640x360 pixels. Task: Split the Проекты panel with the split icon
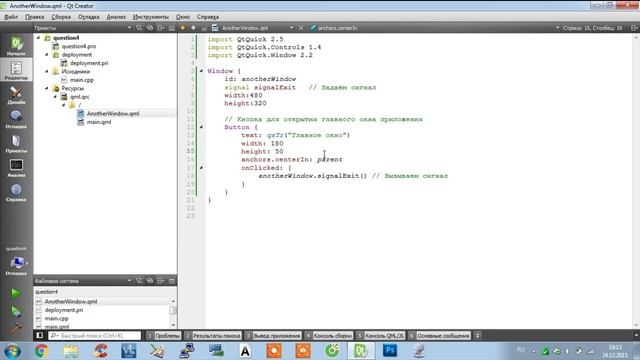(x=160, y=28)
